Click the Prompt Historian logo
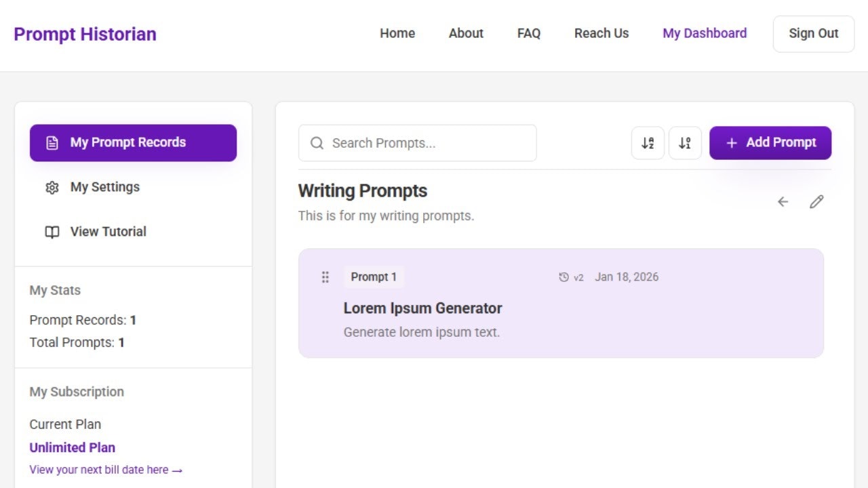Viewport: 868px width, 488px height. pos(85,34)
